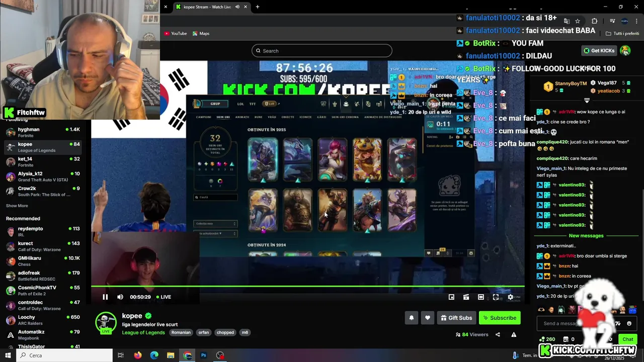Open the League of Legends category link
This screenshot has height=362, width=644.
coord(143,332)
